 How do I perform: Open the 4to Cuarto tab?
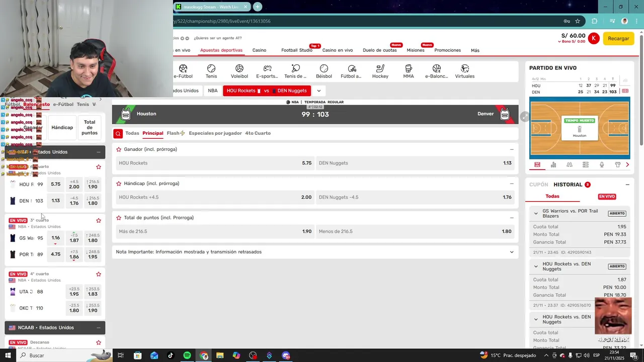258,133
